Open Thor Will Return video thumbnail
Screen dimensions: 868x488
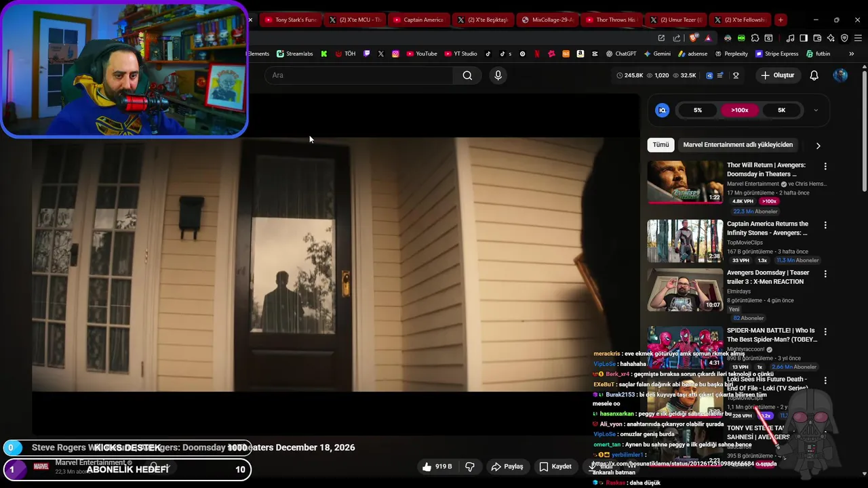click(685, 182)
